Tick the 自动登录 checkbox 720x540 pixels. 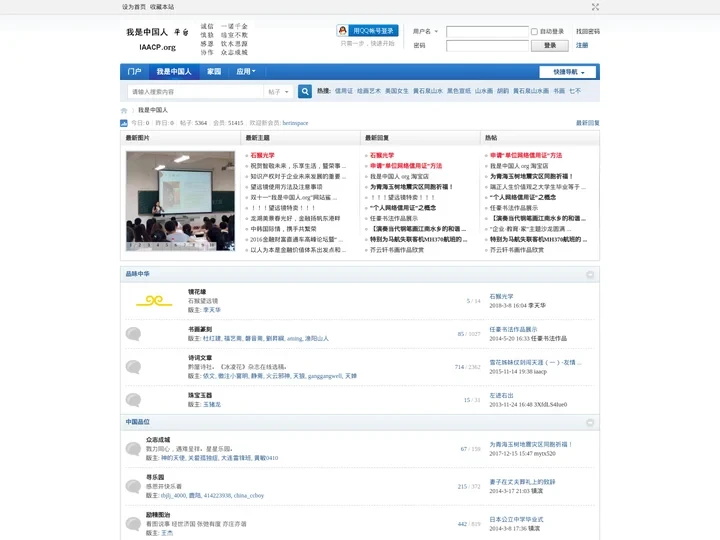coord(534,32)
